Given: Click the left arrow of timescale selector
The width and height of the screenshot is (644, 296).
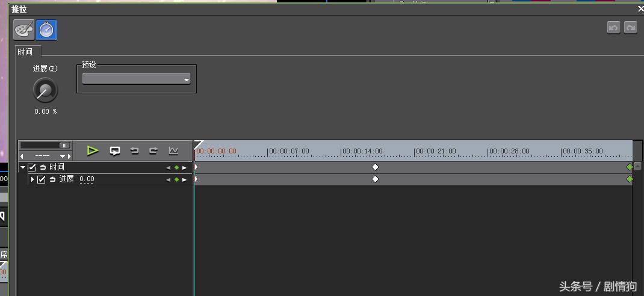Looking at the screenshot, I should tap(22, 156).
